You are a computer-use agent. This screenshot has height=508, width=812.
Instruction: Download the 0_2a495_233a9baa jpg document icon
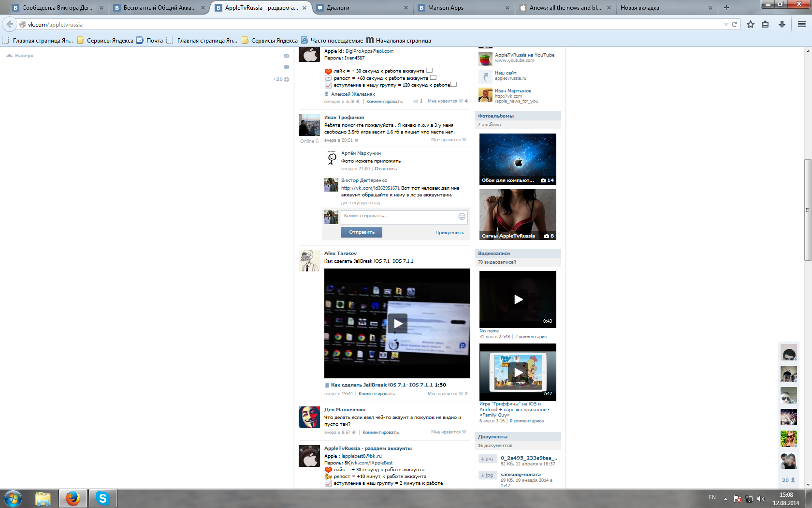coord(487,459)
